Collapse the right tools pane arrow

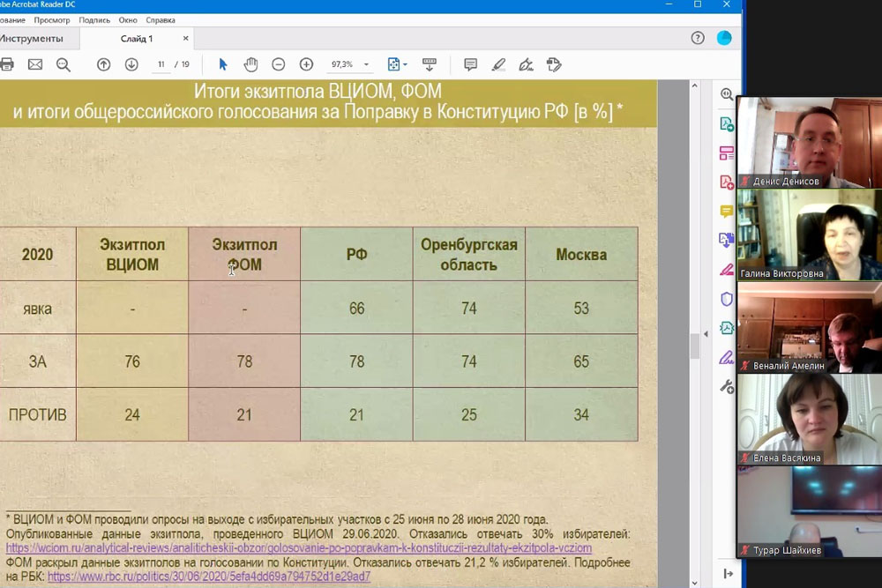click(727, 573)
